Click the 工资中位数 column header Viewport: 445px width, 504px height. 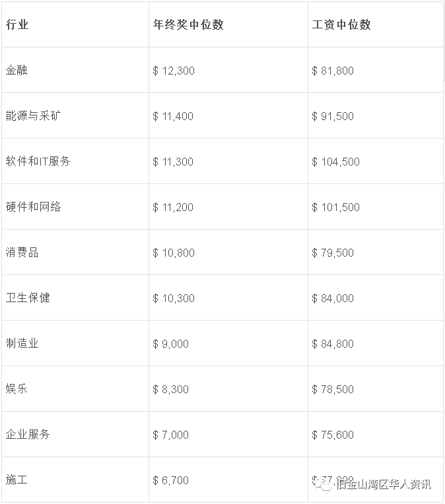[341, 24]
